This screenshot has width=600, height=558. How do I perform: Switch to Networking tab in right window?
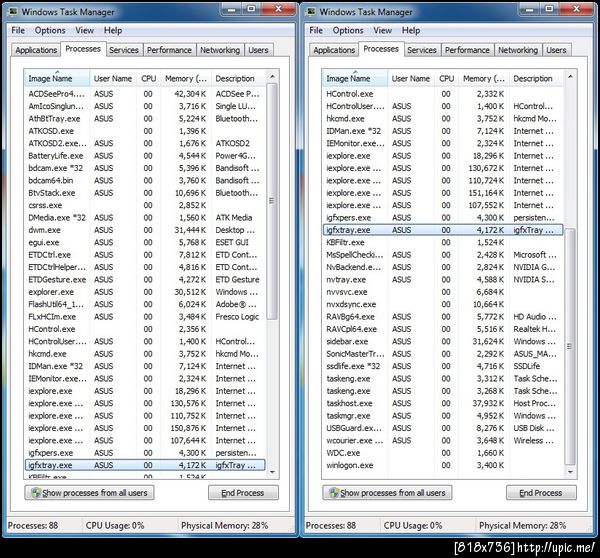click(x=518, y=50)
